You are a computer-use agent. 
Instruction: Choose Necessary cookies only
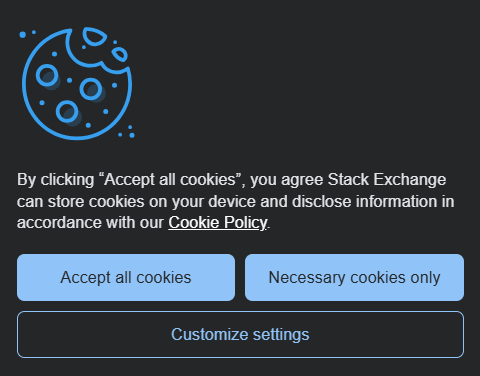(354, 277)
